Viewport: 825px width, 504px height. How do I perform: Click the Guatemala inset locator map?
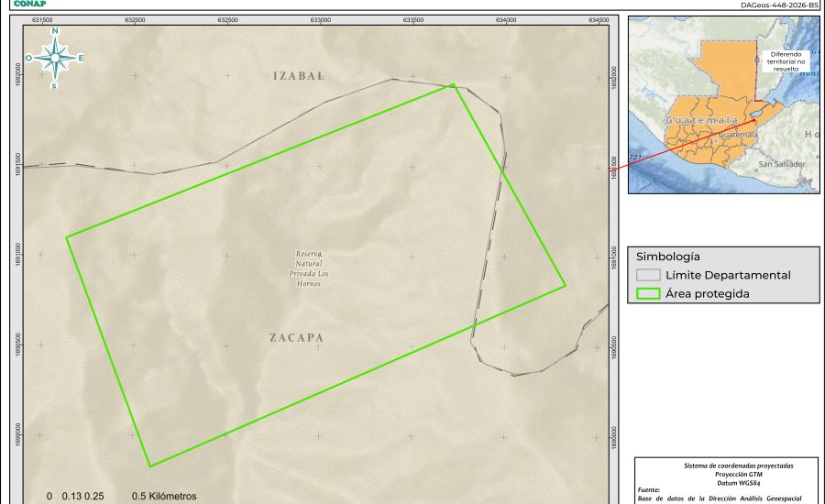(x=723, y=104)
